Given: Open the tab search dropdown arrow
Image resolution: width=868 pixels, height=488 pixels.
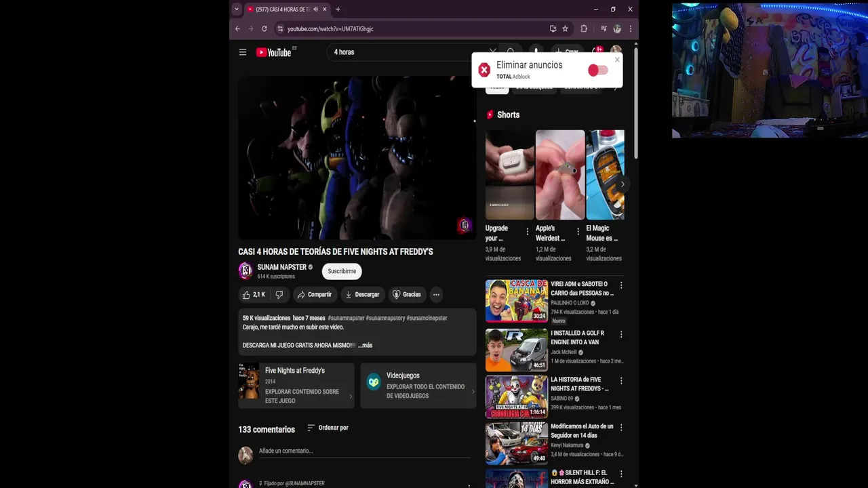Looking at the screenshot, I should 237,9.
